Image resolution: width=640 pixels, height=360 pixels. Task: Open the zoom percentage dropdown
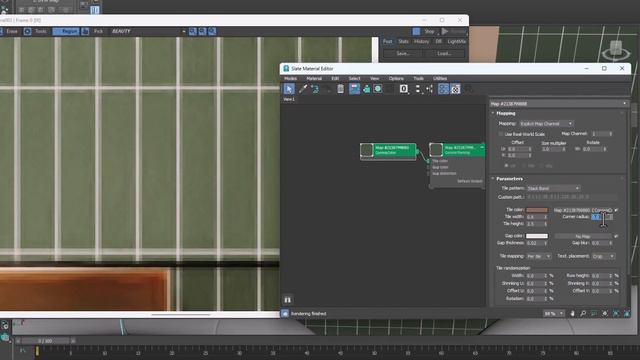553,313
